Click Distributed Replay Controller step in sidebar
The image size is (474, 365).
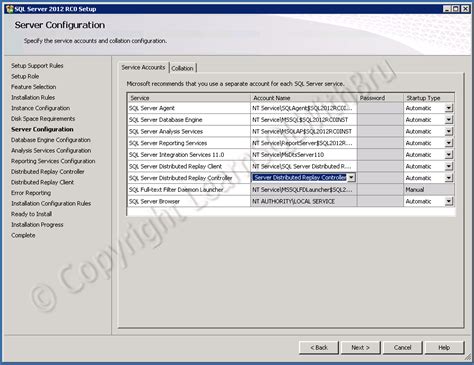point(48,172)
